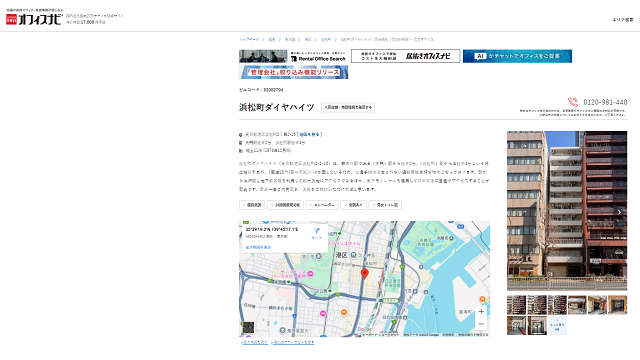The height and width of the screenshot is (360, 640).
Task: Go to トップページ breadcrumb
Action: [249, 40]
